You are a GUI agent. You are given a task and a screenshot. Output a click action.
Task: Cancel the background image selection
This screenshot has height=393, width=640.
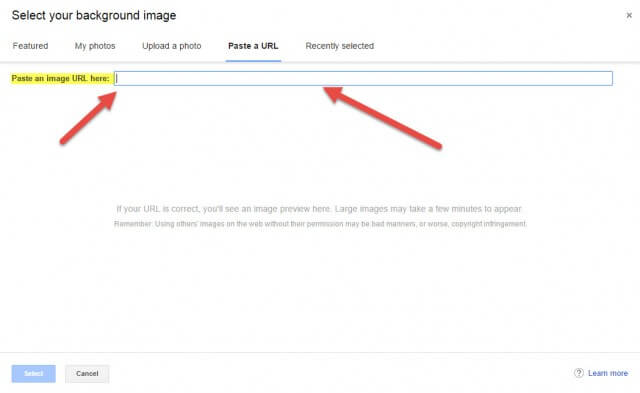pyautogui.click(x=87, y=373)
